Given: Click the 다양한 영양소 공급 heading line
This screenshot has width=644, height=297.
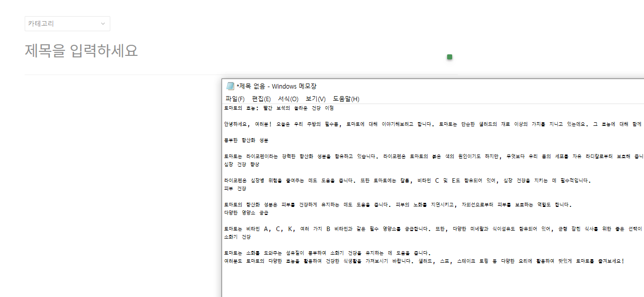Looking at the screenshot, I should click(246, 212).
